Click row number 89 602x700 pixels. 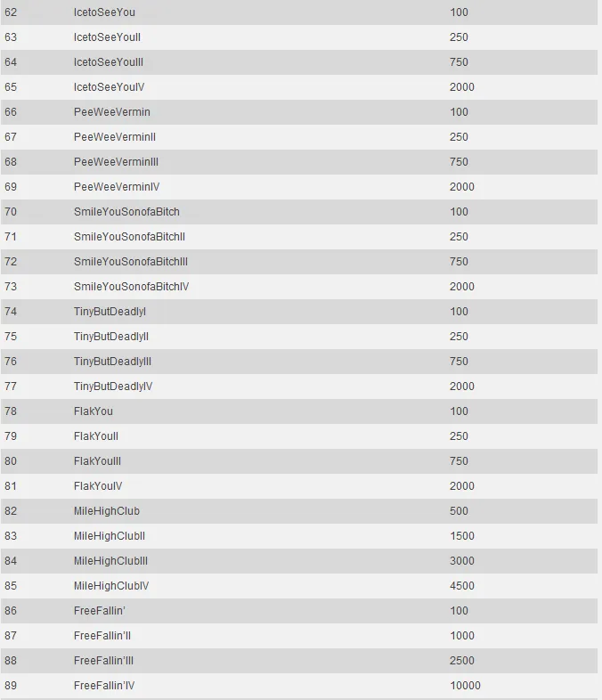(11, 686)
